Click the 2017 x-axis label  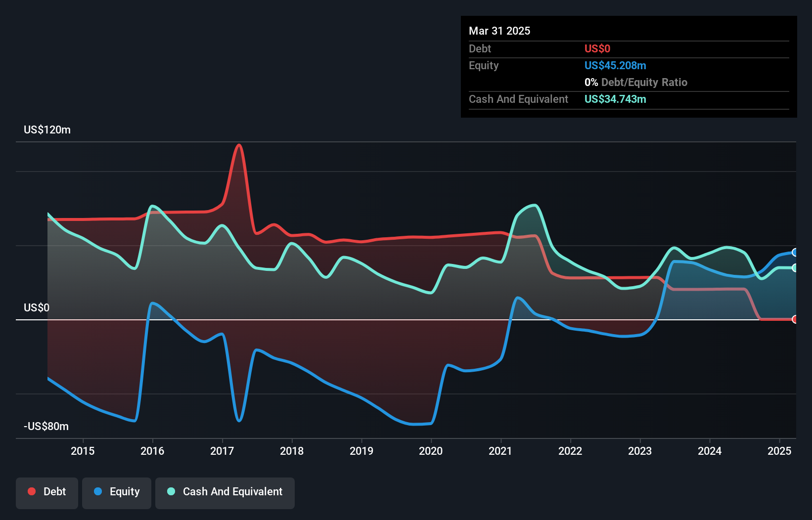[222, 451]
